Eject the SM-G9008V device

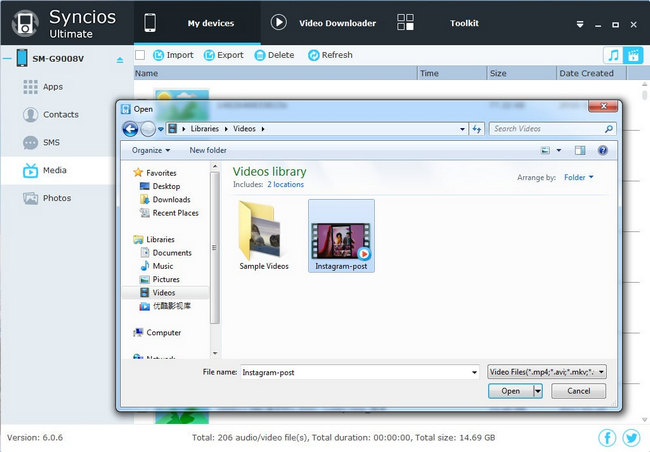pos(120,60)
